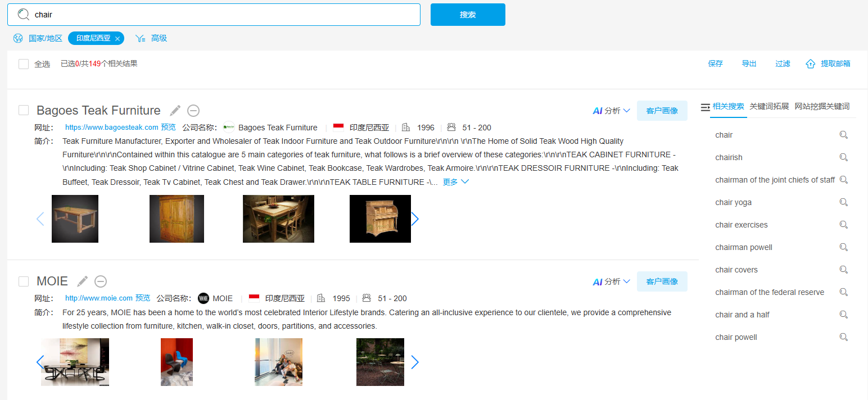Viewport: 868px width, 400px height.
Task: Click magnifier icon for 'chair exercises'
Action: click(843, 225)
